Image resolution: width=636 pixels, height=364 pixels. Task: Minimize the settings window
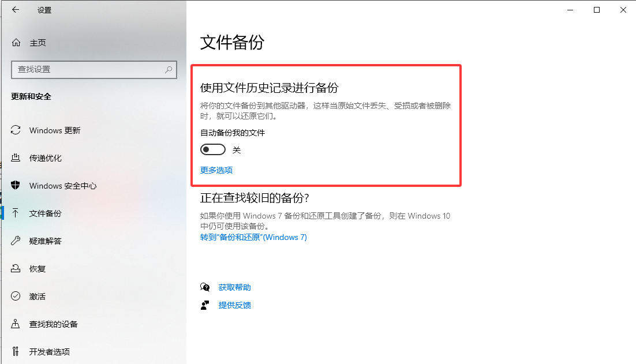coord(570,10)
